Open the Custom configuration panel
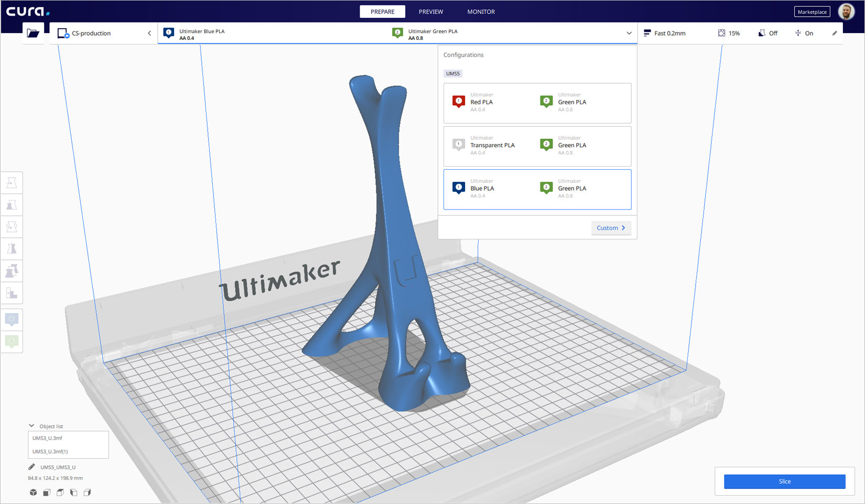 point(611,228)
